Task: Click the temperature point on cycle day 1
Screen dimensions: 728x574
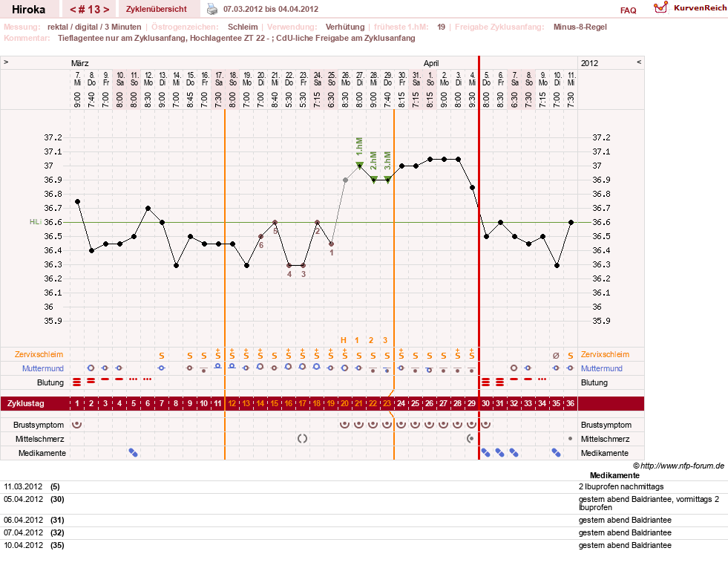Action: tap(77, 201)
